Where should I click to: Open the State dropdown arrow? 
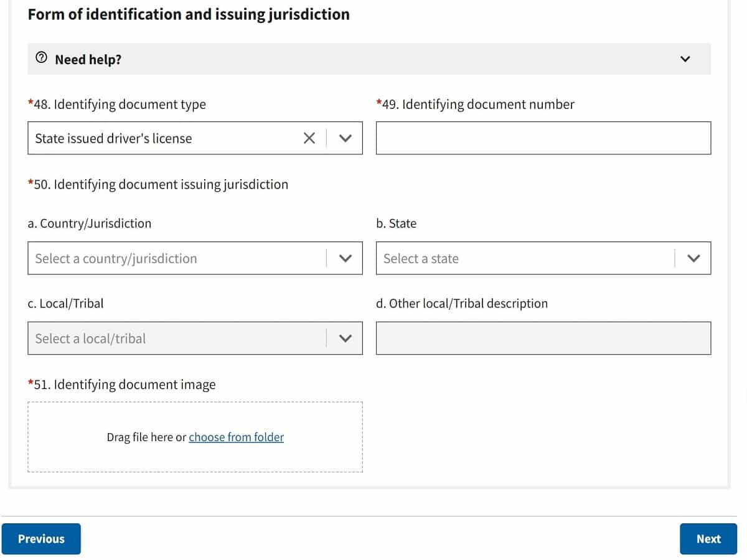[x=693, y=258]
